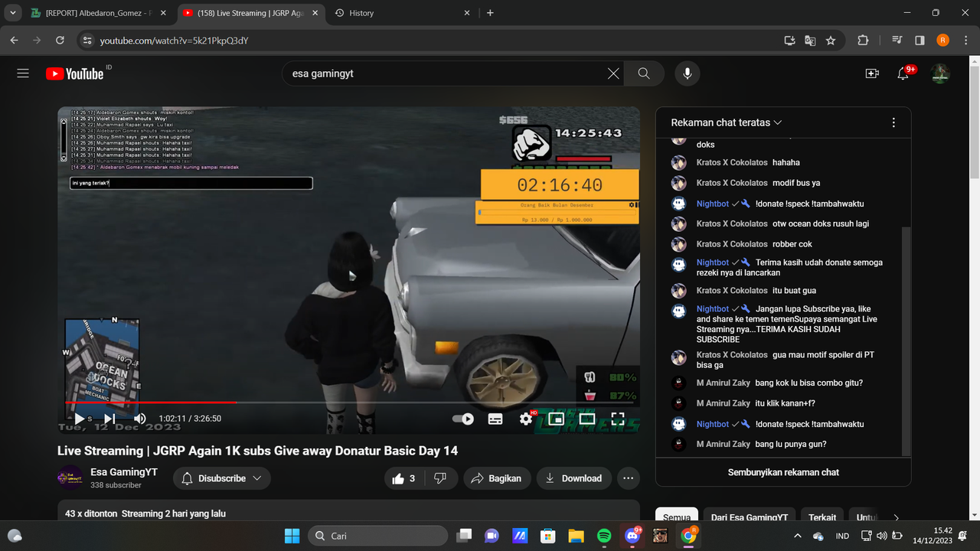Translate this page icon

(810, 41)
